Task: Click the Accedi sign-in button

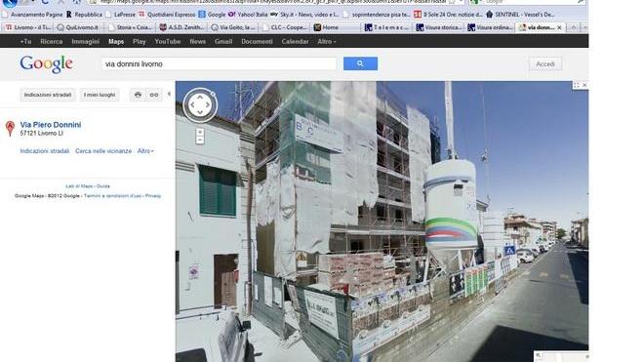Action: pos(545,64)
